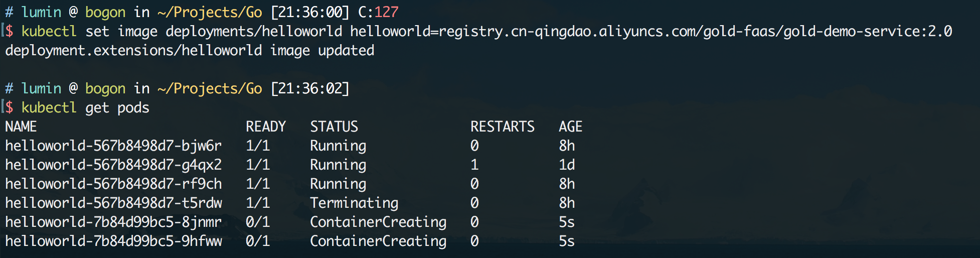The height and width of the screenshot is (258, 980).
Task: Click the STATUS column header
Action: click(334, 126)
